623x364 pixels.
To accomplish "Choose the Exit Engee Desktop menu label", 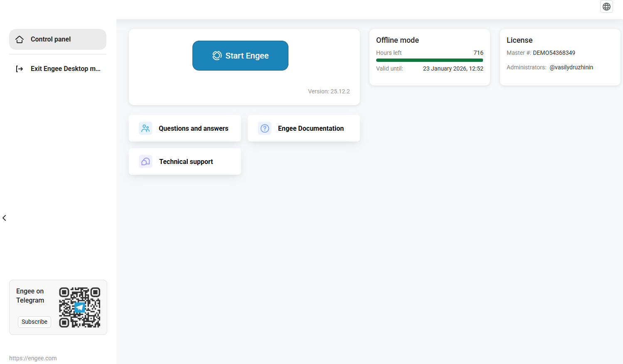I will click(x=65, y=69).
